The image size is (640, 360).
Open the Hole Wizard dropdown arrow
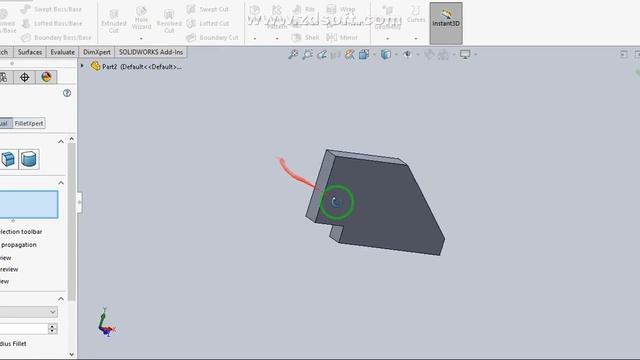pos(141,38)
